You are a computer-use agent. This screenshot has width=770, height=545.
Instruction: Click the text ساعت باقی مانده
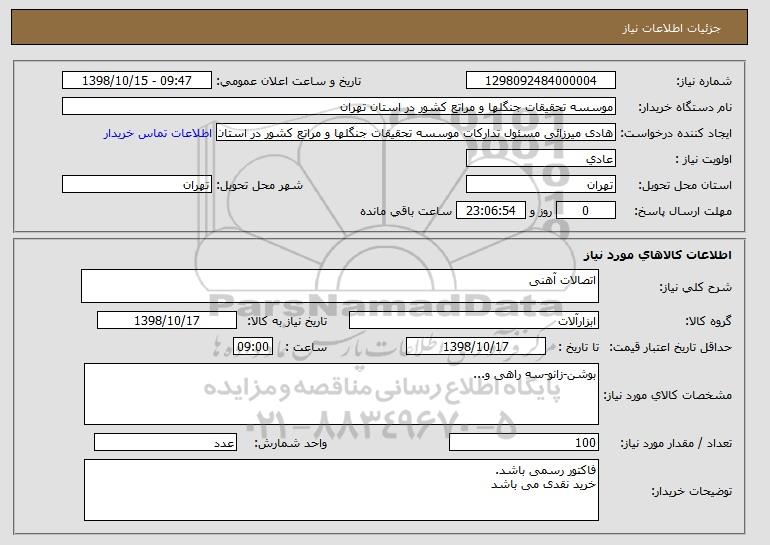point(406,212)
